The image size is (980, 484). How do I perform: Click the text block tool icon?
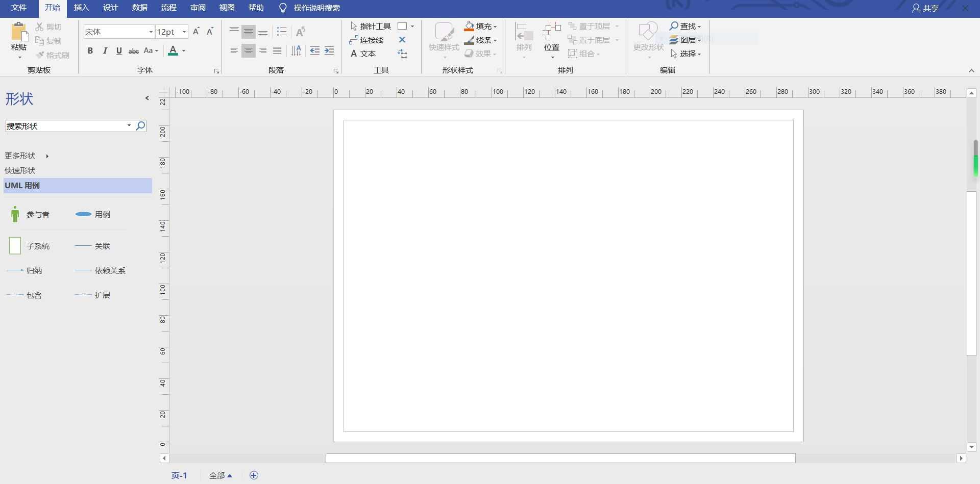(402, 54)
